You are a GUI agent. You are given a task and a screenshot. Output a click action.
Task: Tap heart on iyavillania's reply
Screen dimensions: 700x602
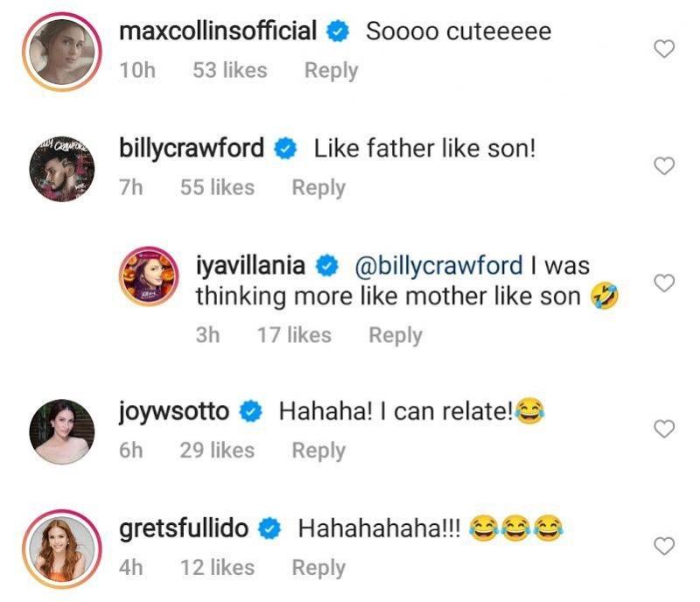point(665,283)
